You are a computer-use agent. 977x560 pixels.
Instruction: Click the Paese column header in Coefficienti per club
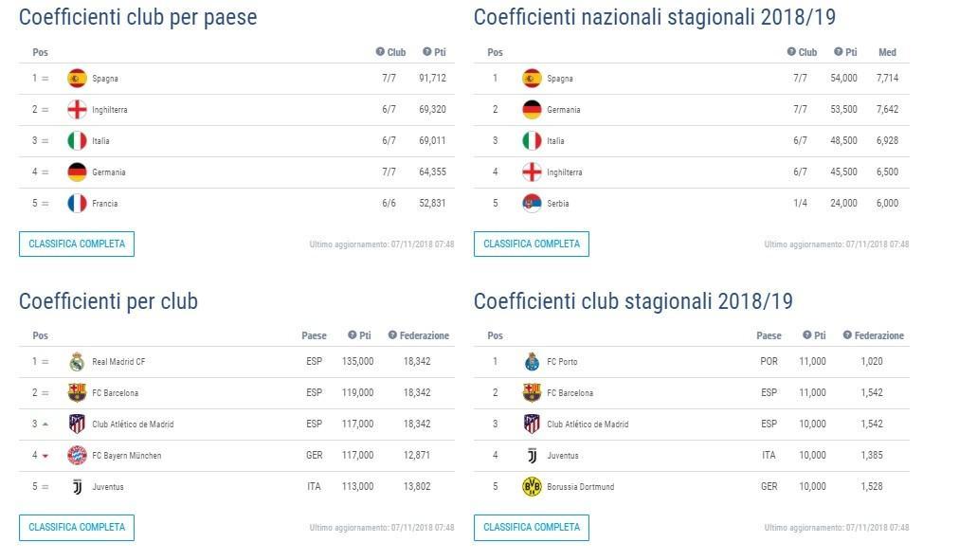coord(314,335)
